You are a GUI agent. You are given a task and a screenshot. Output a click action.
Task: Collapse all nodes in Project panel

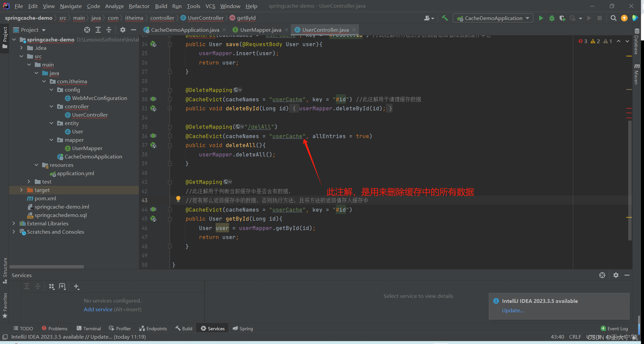click(109, 30)
